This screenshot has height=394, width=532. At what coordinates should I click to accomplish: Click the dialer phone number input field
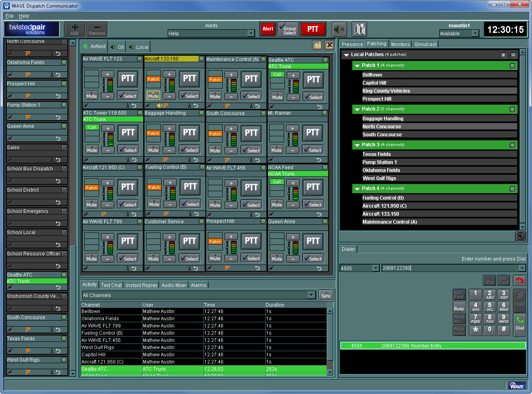click(450, 268)
